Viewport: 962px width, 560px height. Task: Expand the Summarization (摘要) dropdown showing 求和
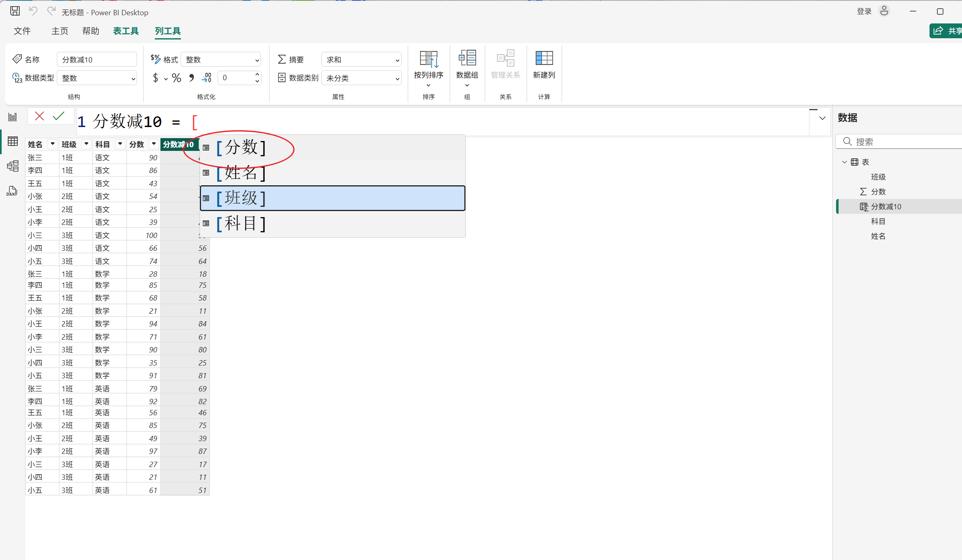coord(361,60)
